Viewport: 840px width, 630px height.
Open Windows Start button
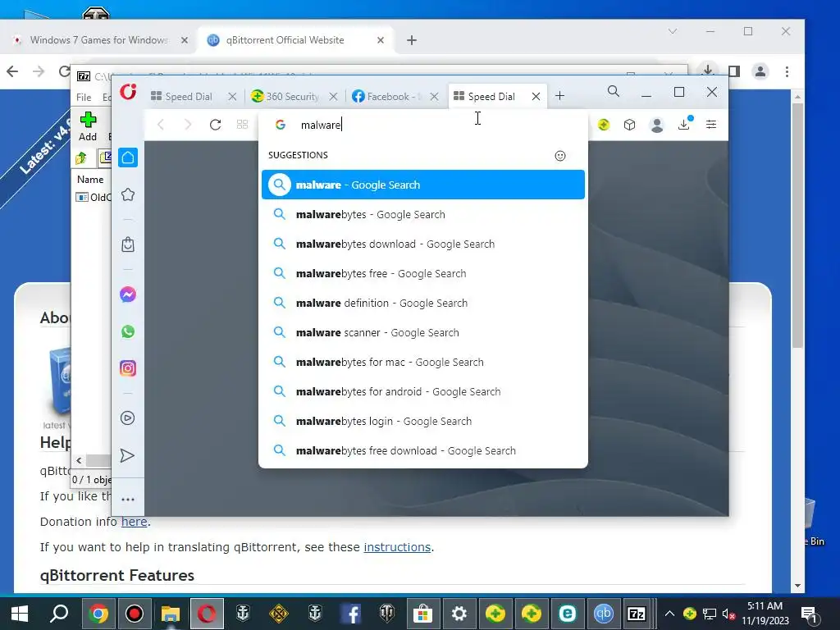tap(20, 614)
